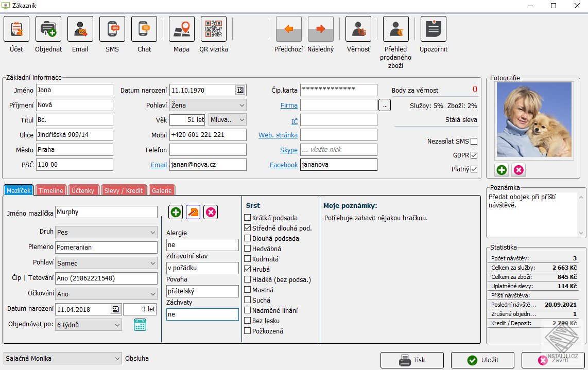The height and width of the screenshot is (370, 588).
Task: Click the QR vizitka icon
Action: tap(213, 33)
